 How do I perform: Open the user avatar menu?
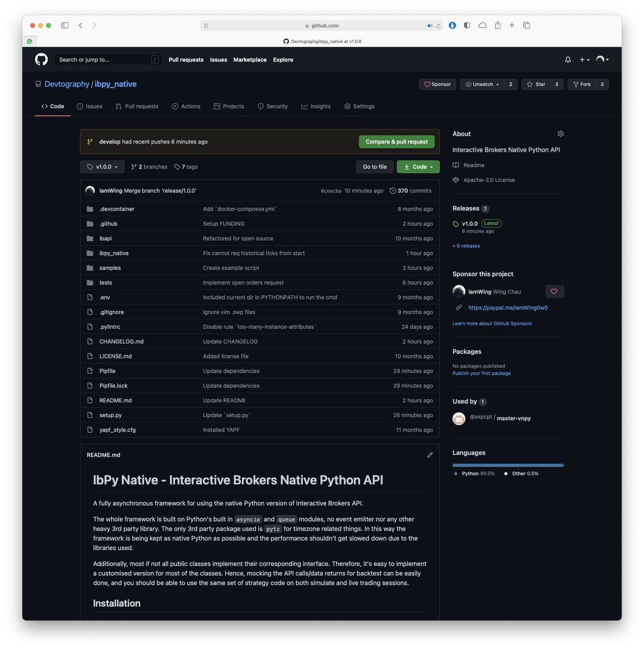tap(602, 60)
